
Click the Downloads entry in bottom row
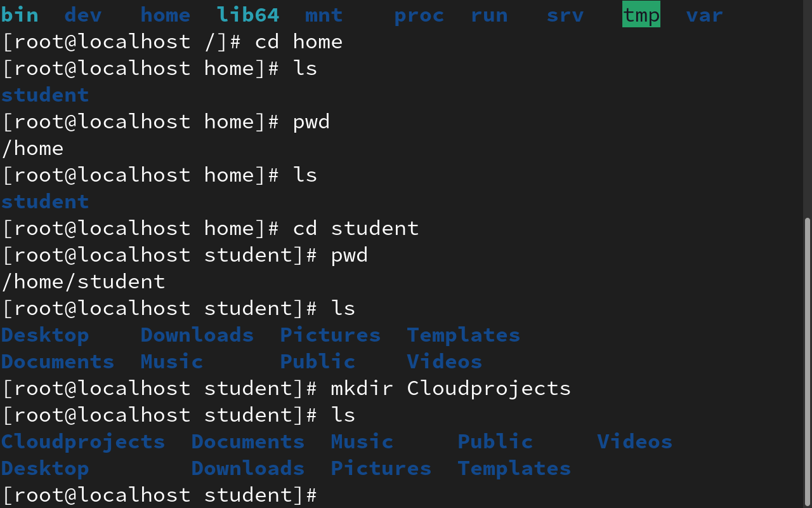click(x=247, y=468)
